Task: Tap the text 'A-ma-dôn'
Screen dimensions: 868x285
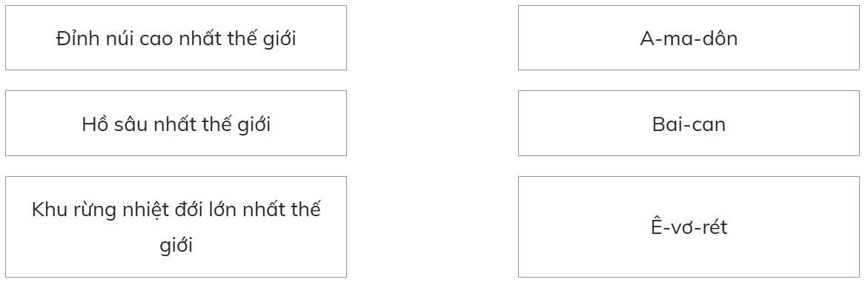Action: coord(689,38)
